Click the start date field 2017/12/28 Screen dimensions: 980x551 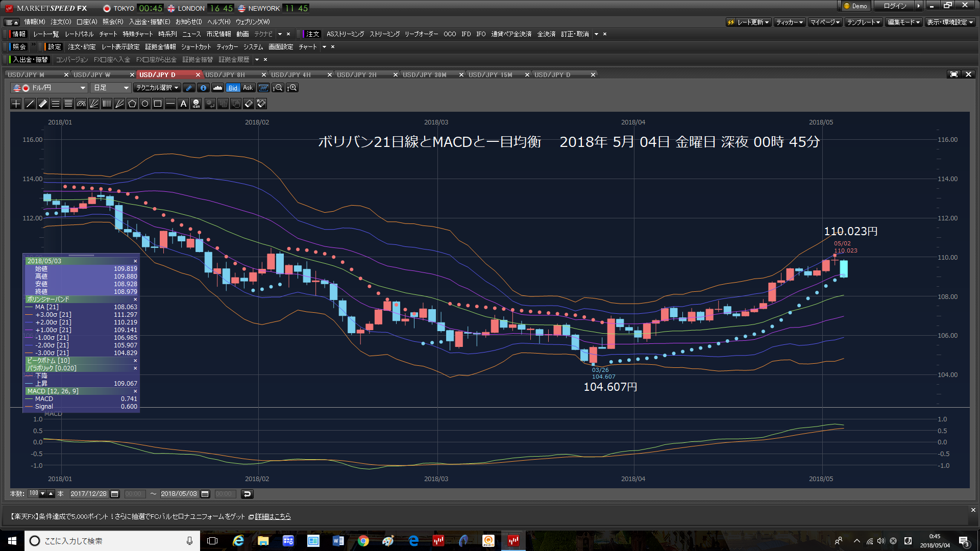[x=89, y=494]
